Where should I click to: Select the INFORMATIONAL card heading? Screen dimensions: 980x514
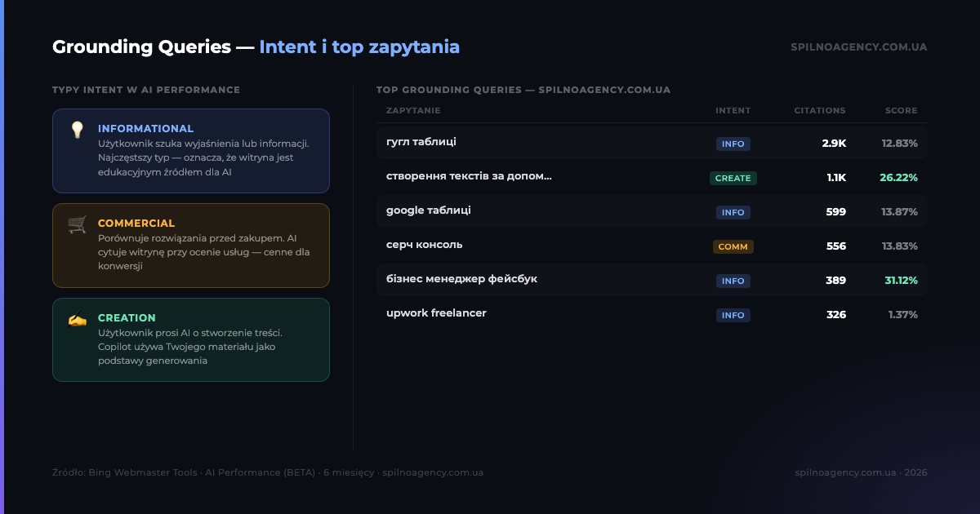point(145,129)
